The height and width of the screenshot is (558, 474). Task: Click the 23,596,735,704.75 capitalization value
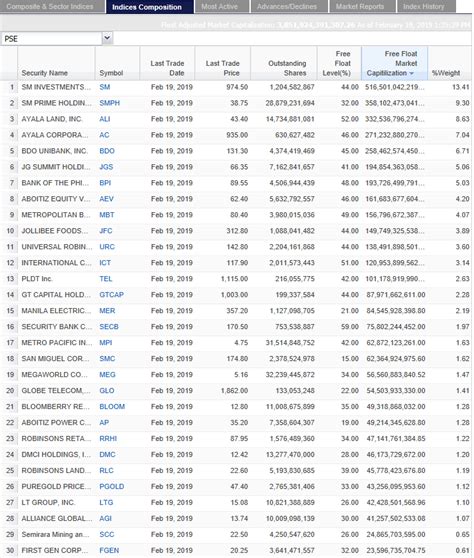(x=396, y=551)
